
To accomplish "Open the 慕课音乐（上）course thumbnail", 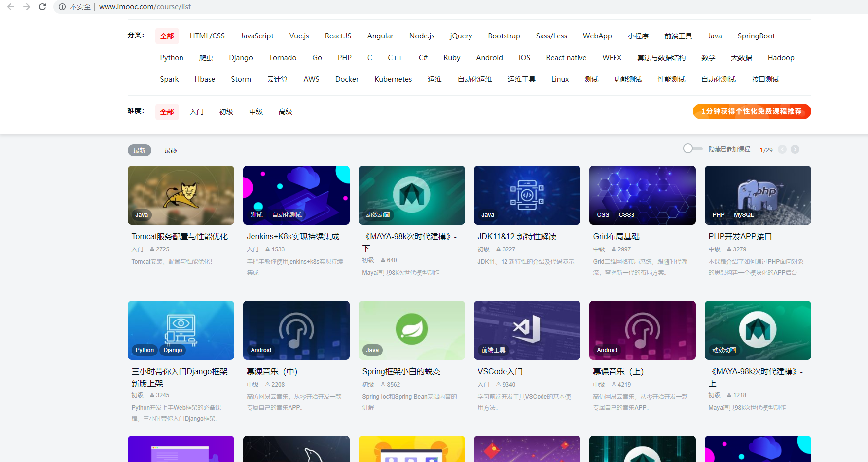I will 643,330.
